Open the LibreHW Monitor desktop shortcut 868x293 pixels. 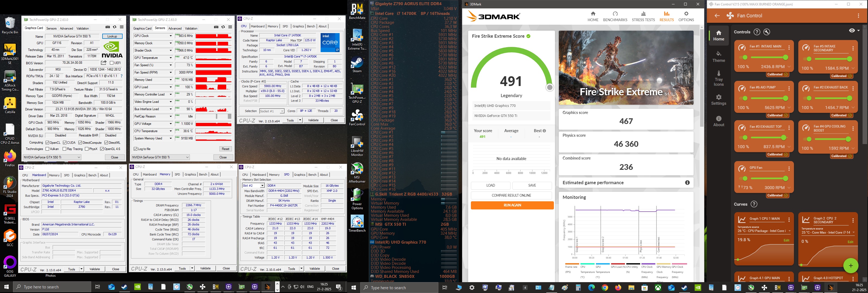pos(357,146)
